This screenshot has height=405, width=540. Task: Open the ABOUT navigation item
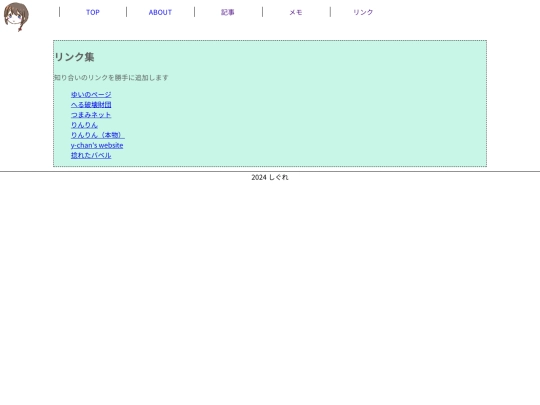pyautogui.click(x=160, y=12)
